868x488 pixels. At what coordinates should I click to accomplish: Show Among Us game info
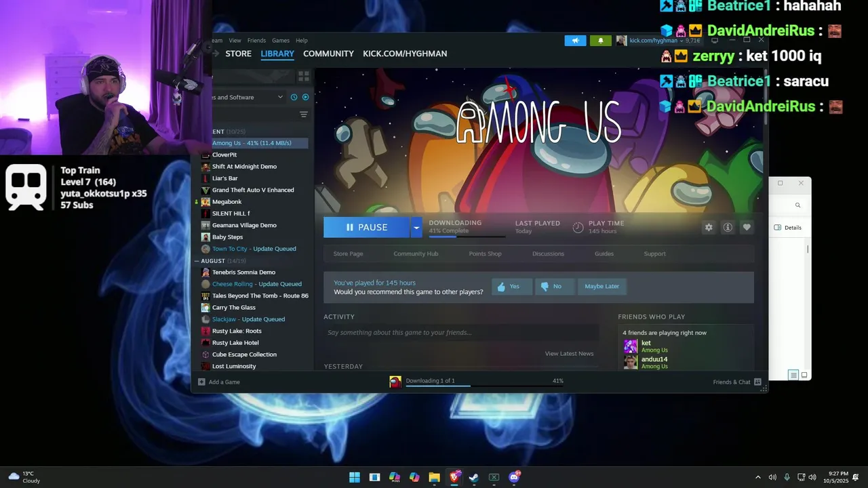tap(728, 227)
